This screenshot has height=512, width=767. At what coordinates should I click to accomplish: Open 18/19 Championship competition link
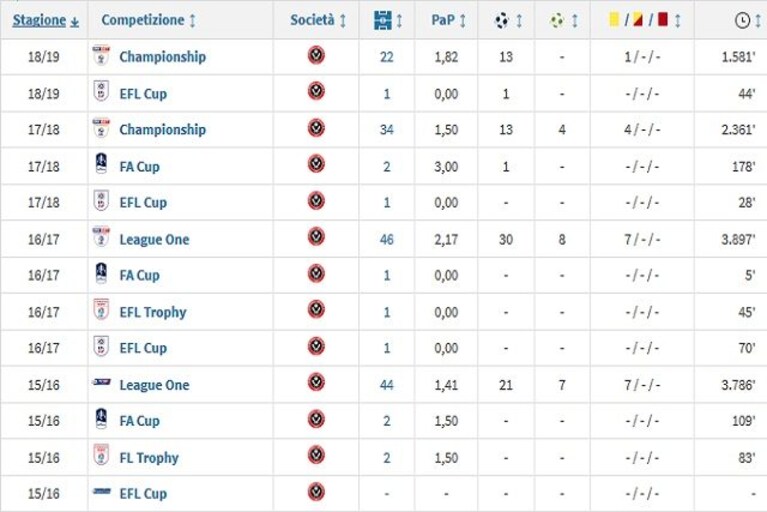pos(162,57)
